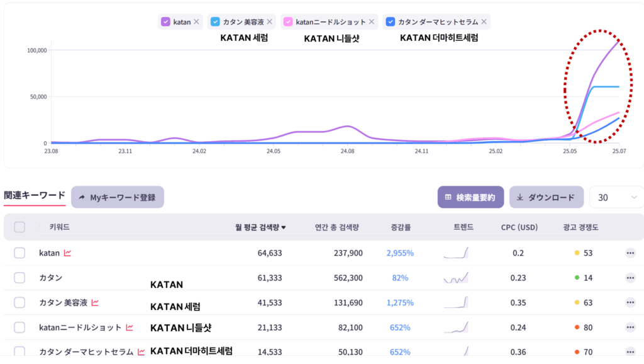Open the 検索量要約 summary button
This screenshot has height=364, width=644.
tap(470, 197)
